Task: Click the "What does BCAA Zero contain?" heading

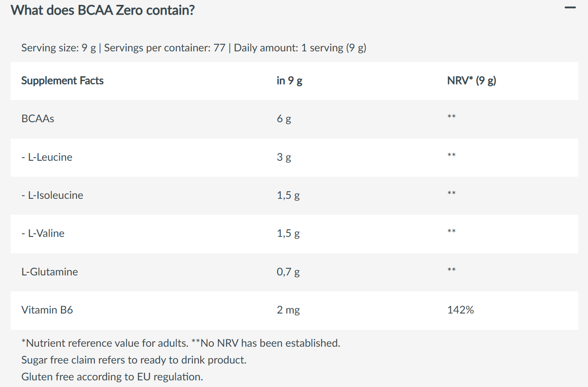Action: tap(103, 10)
